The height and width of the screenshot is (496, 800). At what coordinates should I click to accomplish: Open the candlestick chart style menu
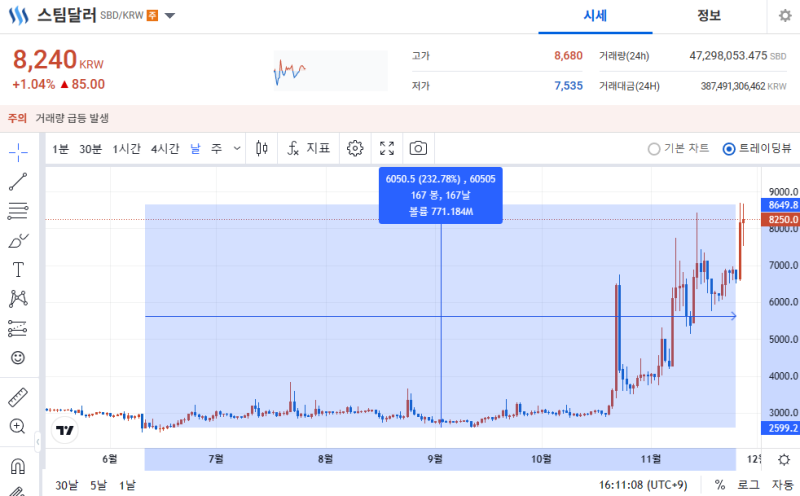(262, 148)
